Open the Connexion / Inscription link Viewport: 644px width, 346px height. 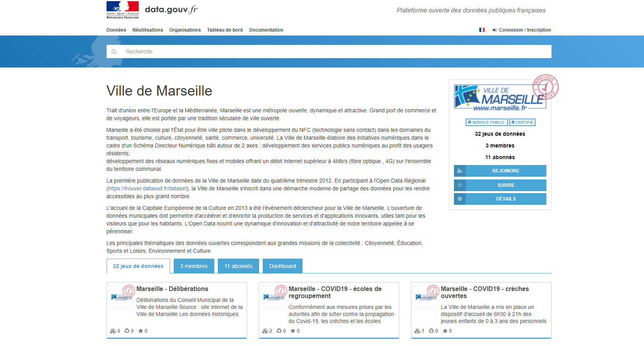tap(524, 30)
